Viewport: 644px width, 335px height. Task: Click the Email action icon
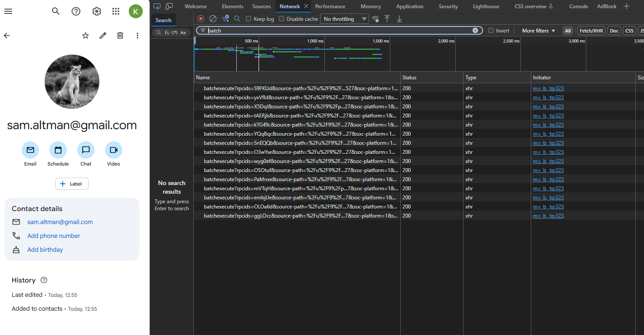30,150
